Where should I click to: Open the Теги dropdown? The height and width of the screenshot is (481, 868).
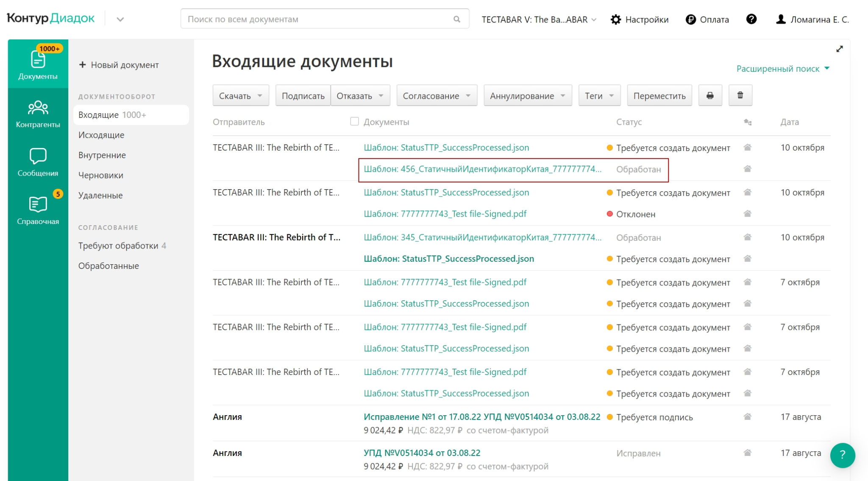click(599, 96)
